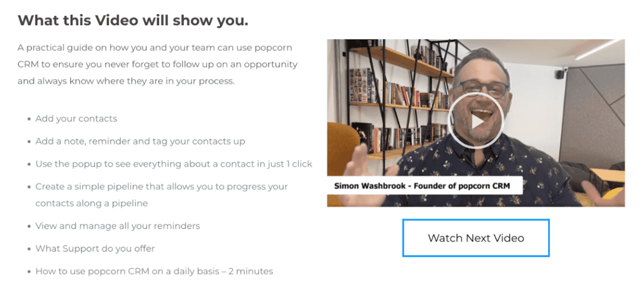
Task: Click 'What Support do you offer' item
Action: point(95,249)
